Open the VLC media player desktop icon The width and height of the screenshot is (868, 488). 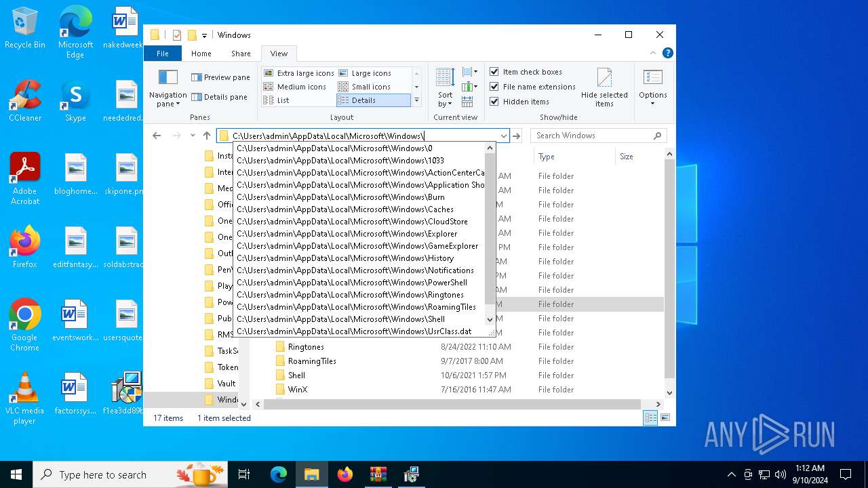click(x=25, y=399)
